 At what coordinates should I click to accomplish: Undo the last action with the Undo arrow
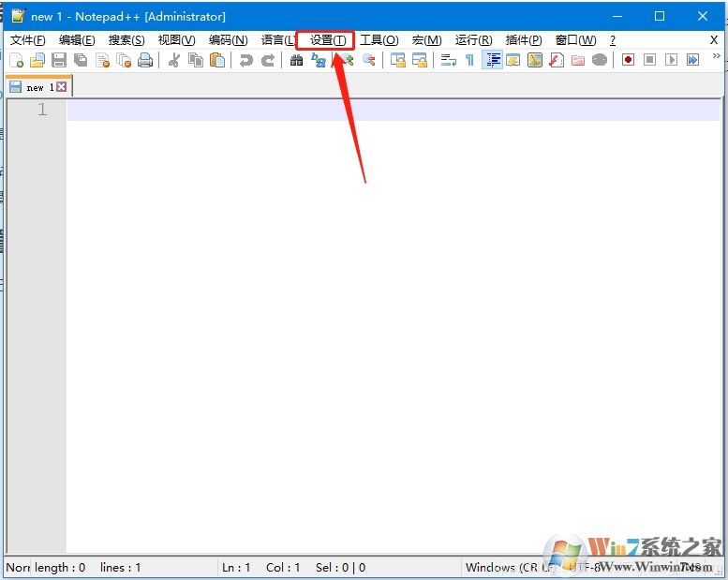pyautogui.click(x=246, y=60)
